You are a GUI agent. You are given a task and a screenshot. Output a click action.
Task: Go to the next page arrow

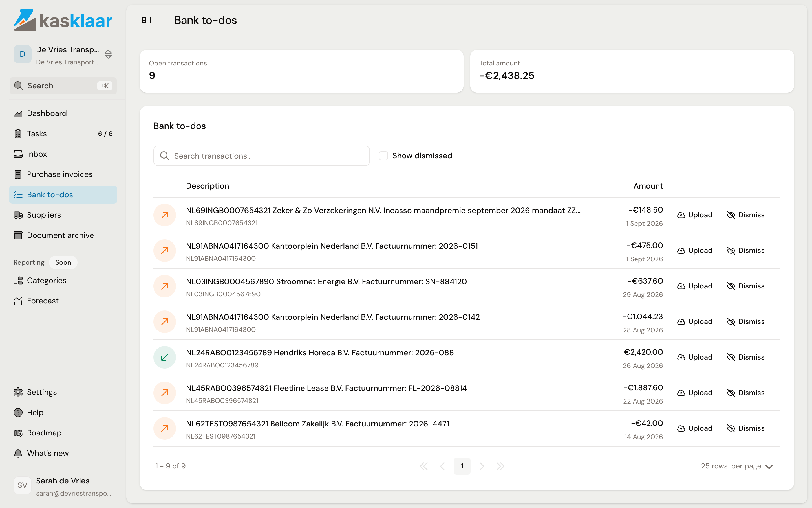click(x=482, y=466)
